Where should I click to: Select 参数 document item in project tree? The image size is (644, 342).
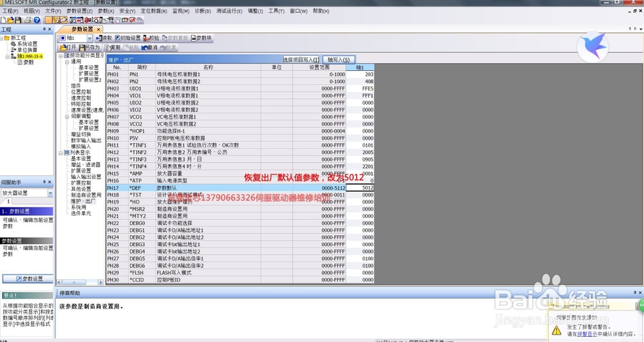pos(26,62)
